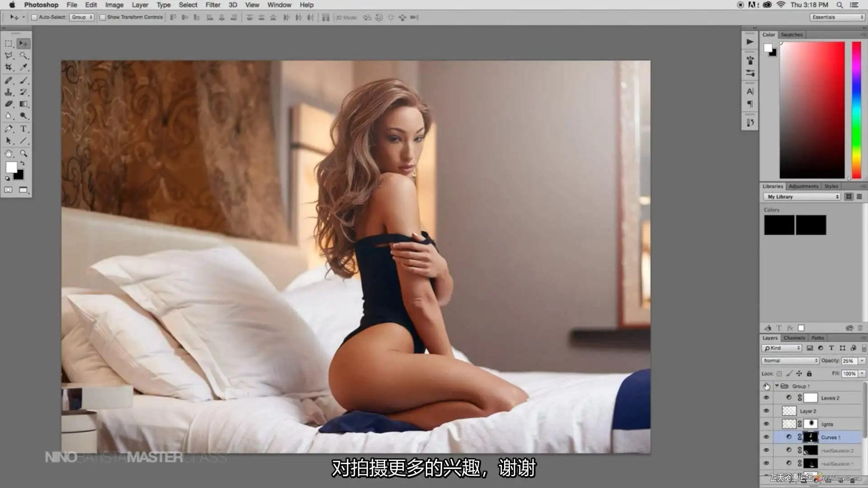Open the layer Kind filter dropdown
868x488 pixels.
(782, 348)
